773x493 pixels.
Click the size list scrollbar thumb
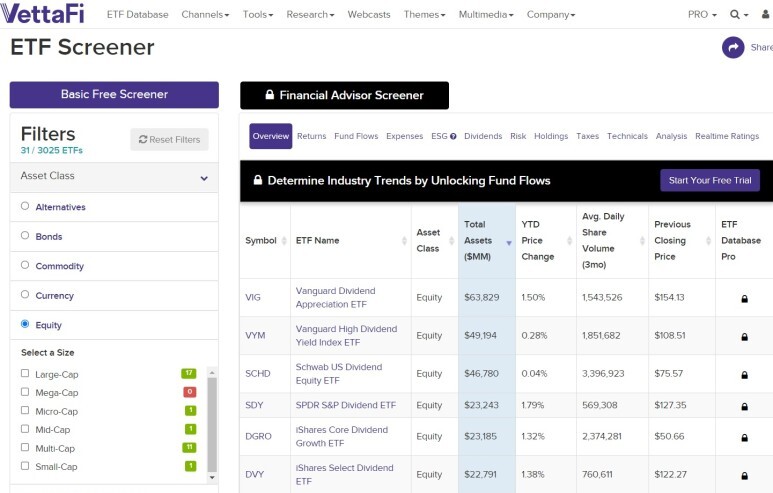point(212,425)
